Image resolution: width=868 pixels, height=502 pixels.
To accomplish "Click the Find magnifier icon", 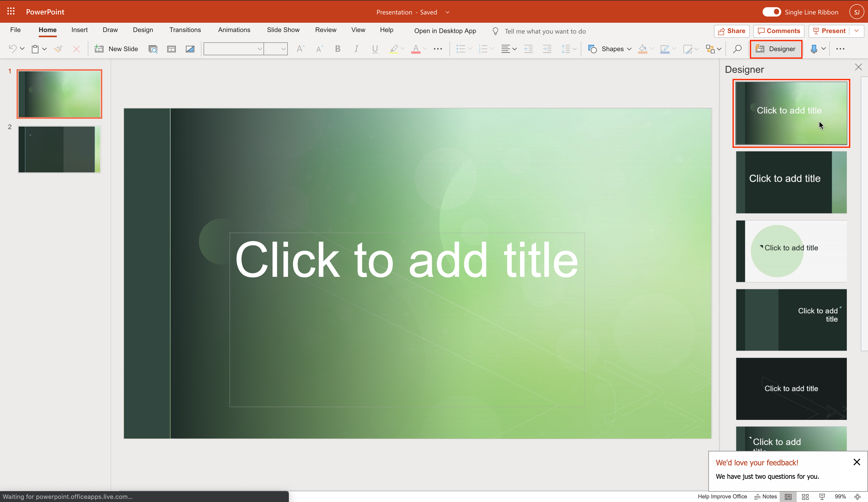I will [737, 49].
